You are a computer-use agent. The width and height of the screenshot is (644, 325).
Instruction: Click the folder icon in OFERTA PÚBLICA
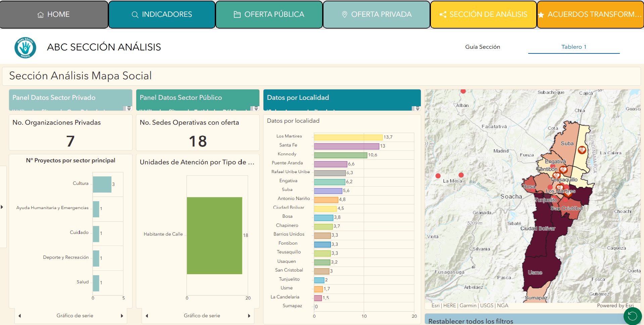click(x=237, y=15)
